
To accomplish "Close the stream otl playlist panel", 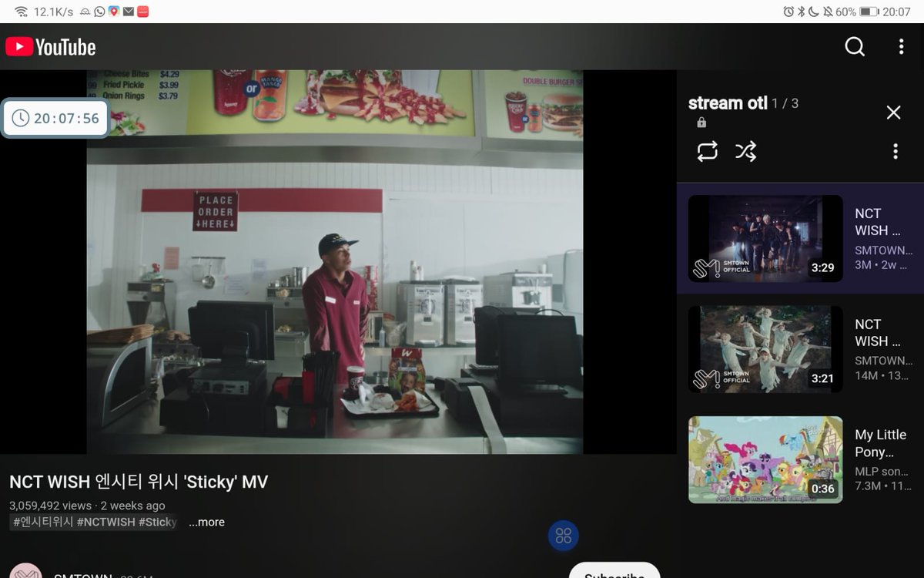I will 893,113.
